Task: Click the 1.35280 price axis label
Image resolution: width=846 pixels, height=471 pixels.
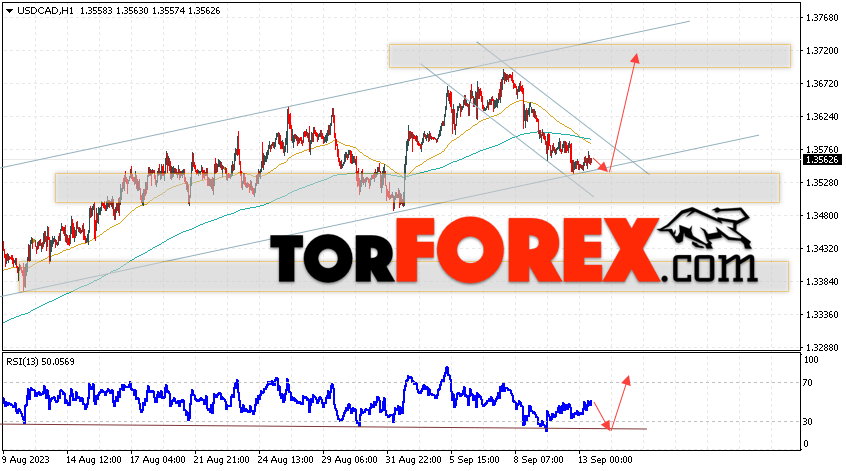Action: pyautogui.click(x=822, y=183)
